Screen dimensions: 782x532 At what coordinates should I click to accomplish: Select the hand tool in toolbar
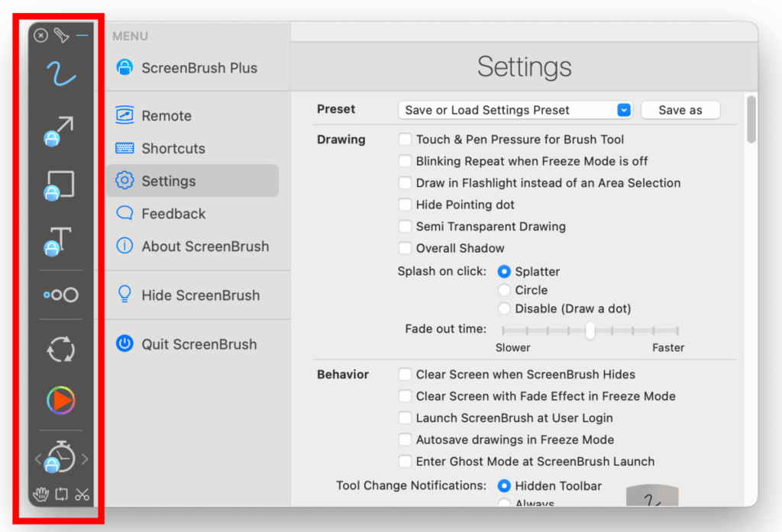click(x=40, y=494)
